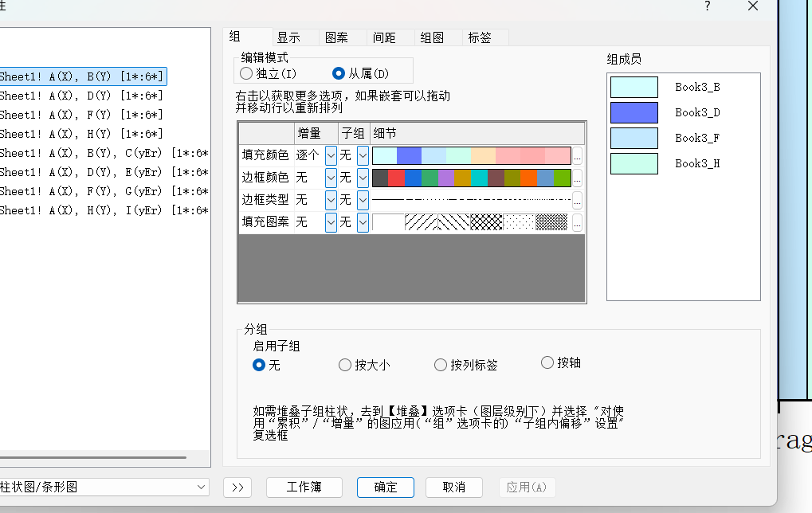Switch to the 显示 tab
The width and height of the screenshot is (812, 513).
(x=295, y=37)
